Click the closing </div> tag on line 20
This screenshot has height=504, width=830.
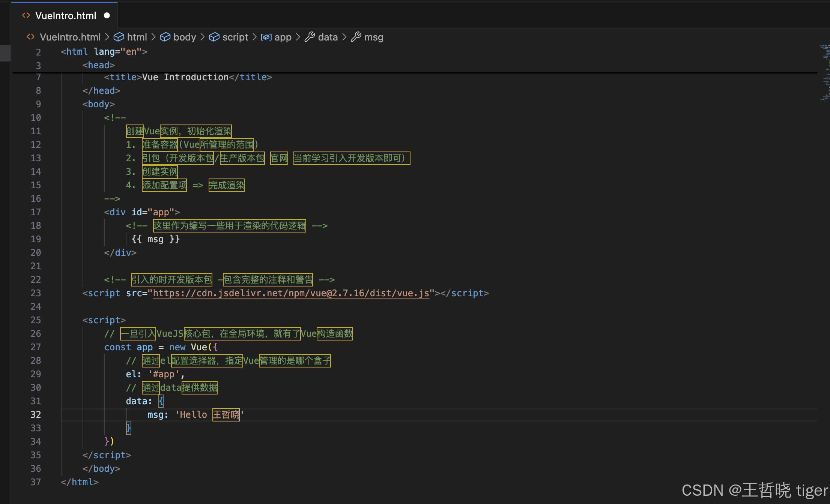point(120,253)
